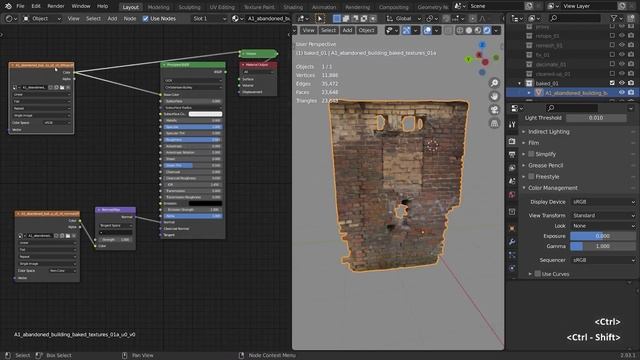Expand the Indirect Lighting panel
Image resolution: width=640 pixels, height=360 pixels.
click(x=548, y=131)
